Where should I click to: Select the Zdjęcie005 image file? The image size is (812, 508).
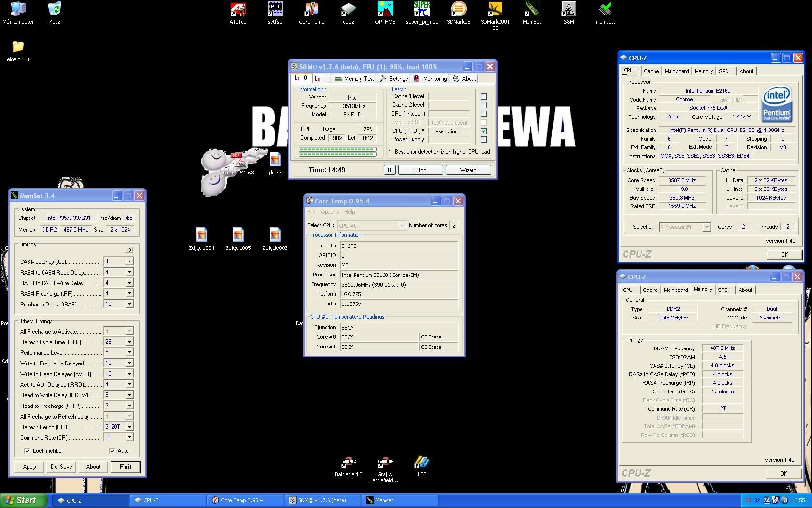(238, 239)
